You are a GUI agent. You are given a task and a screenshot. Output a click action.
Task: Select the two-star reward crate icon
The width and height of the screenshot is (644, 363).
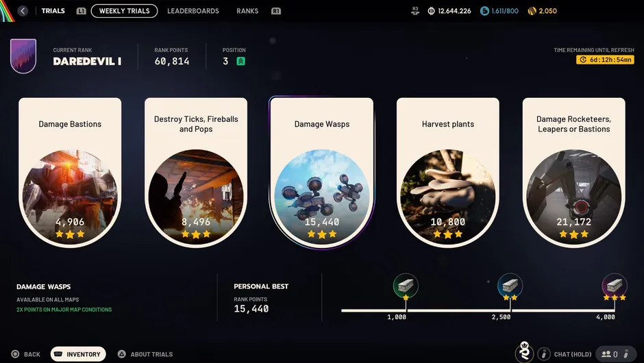click(x=510, y=285)
